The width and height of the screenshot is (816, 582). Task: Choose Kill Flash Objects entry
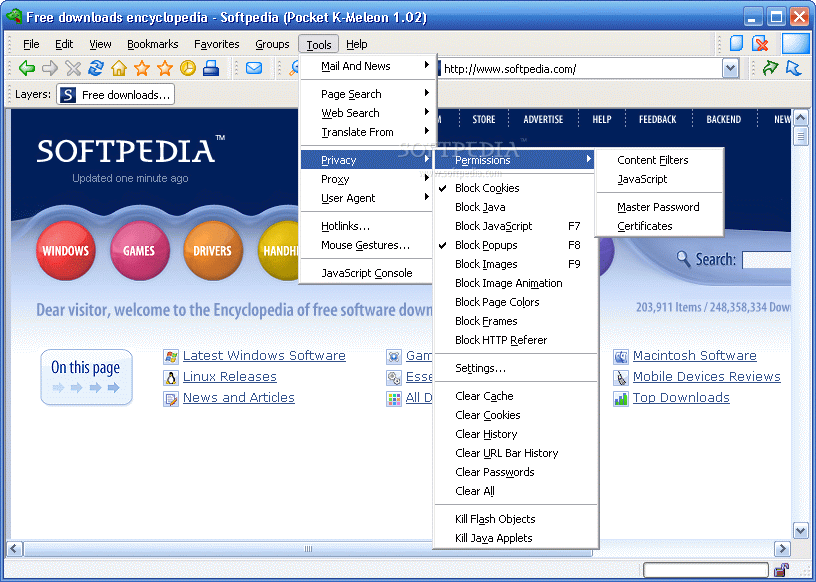[x=515, y=519]
